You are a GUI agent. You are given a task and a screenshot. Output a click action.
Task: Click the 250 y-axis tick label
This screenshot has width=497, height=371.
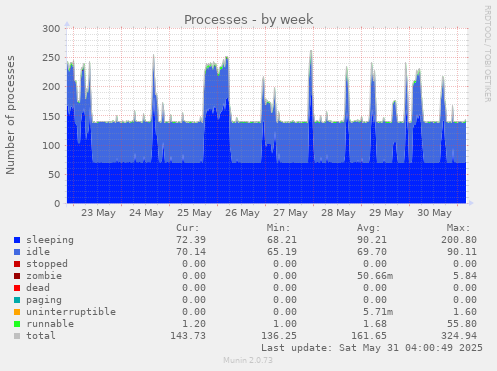[51, 58]
